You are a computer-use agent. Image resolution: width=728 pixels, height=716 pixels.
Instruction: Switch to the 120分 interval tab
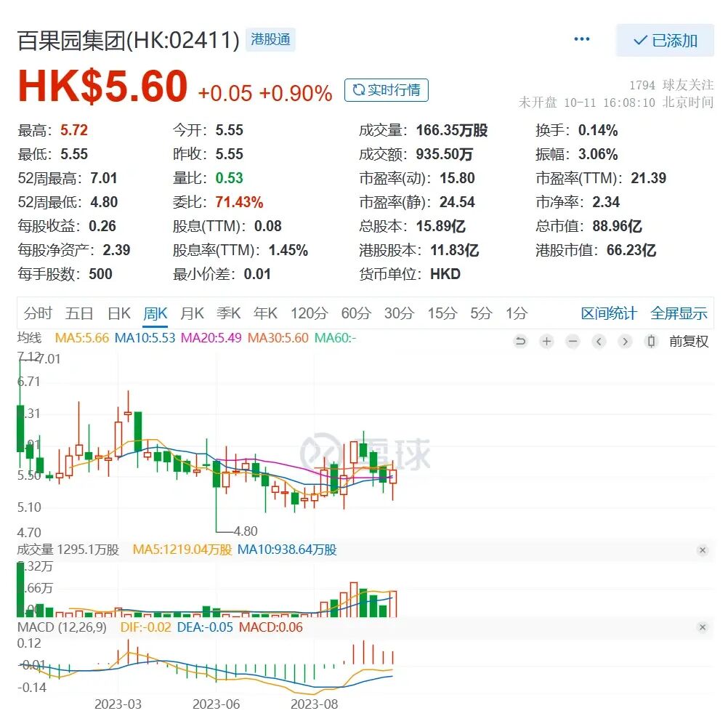click(x=310, y=313)
